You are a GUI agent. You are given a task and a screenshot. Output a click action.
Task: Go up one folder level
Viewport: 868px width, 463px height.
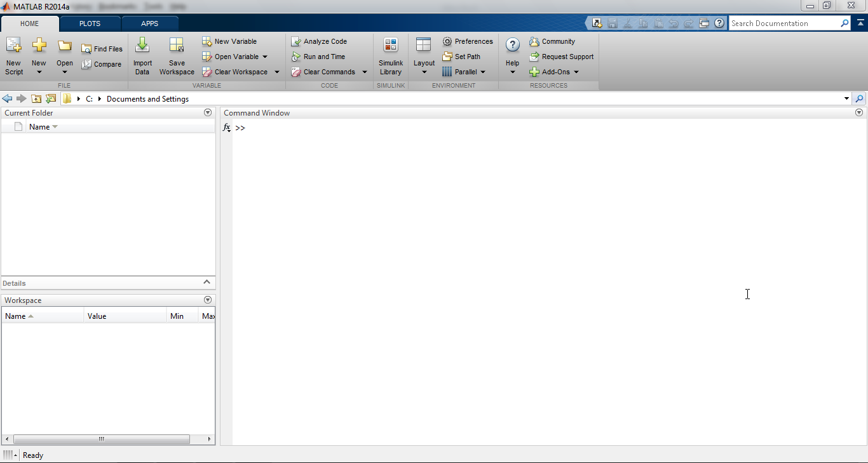36,98
